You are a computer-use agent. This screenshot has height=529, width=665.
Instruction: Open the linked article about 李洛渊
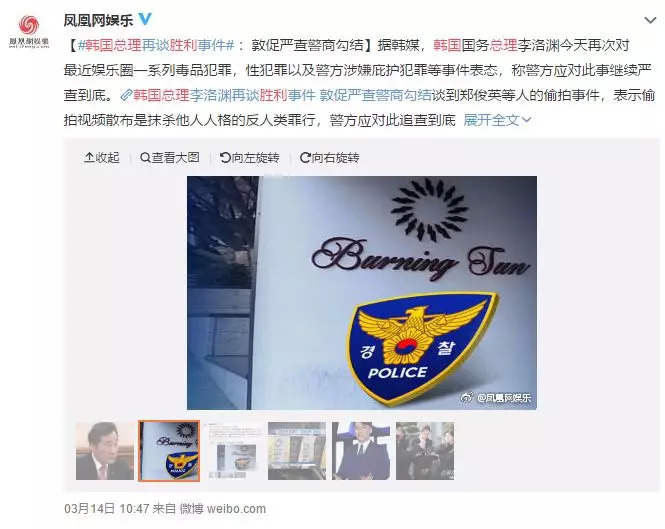pos(276,95)
